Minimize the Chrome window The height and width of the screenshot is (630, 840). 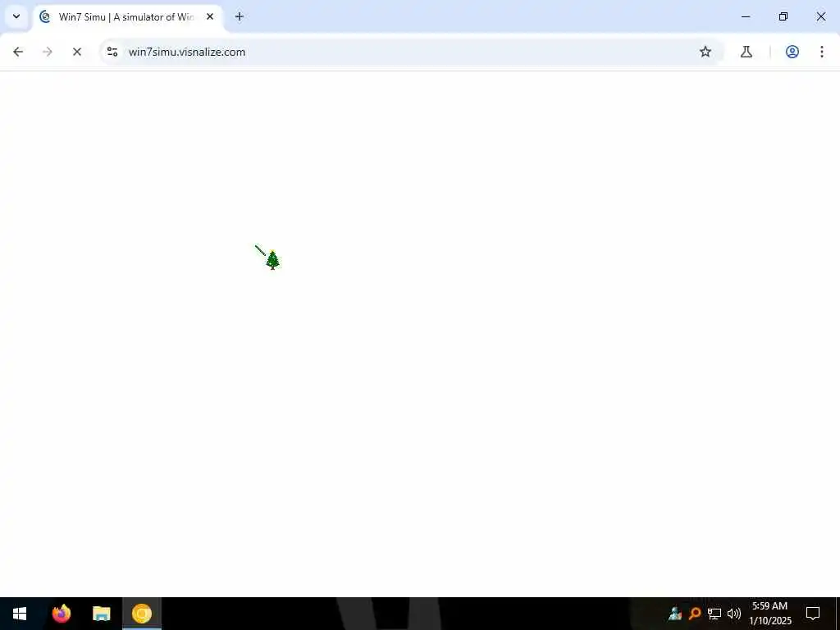tap(746, 16)
